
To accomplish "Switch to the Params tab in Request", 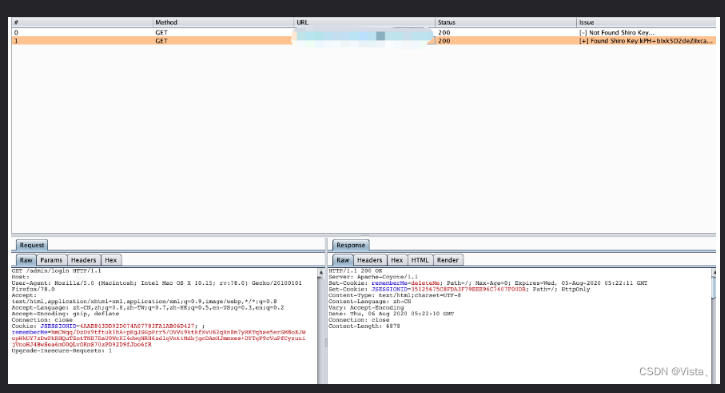I will tap(51, 260).
